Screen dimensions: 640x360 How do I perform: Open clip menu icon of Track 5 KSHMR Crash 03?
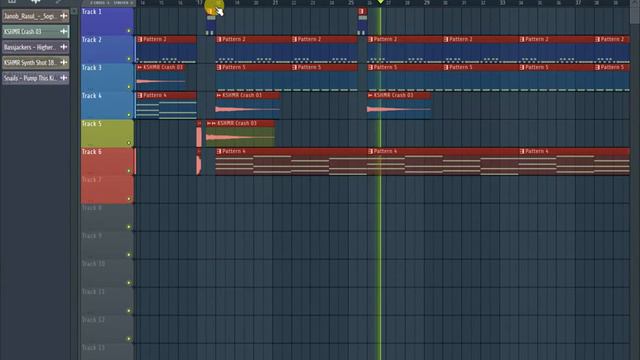pyautogui.click(x=211, y=123)
